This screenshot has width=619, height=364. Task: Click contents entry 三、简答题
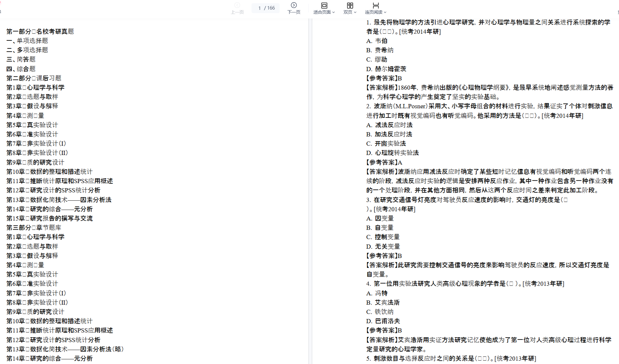[21, 59]
